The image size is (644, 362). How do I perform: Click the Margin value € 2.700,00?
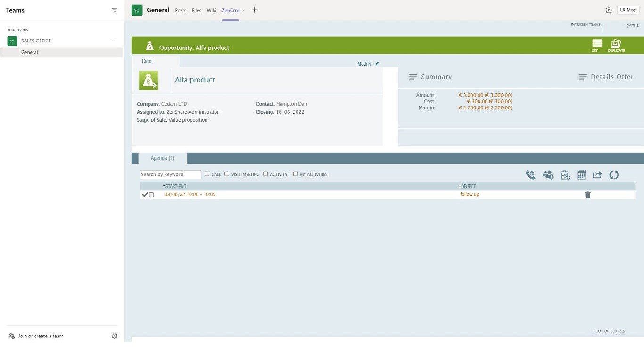[x=485, y=107]
